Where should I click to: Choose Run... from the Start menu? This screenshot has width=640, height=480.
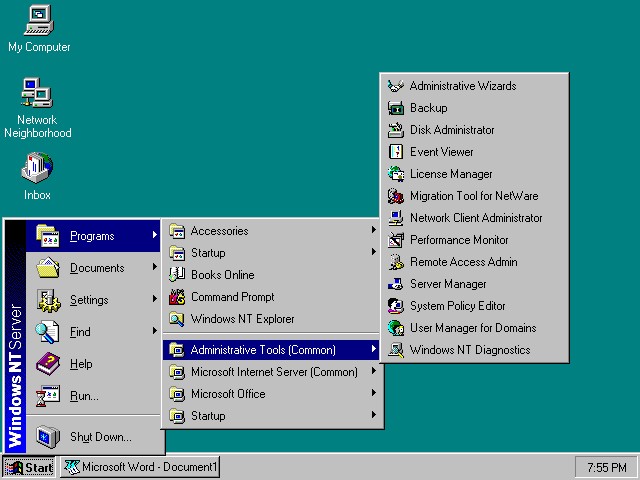[93, 396]
